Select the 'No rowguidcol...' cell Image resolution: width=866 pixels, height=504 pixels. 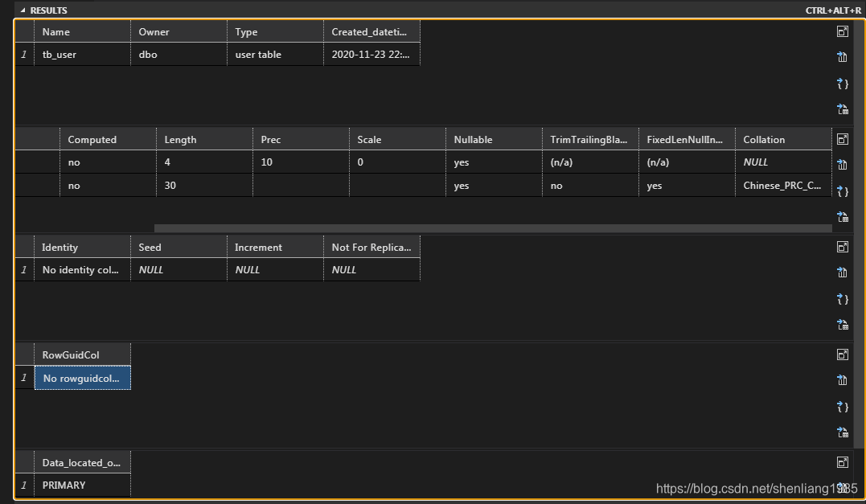click(x=82, y=378)
